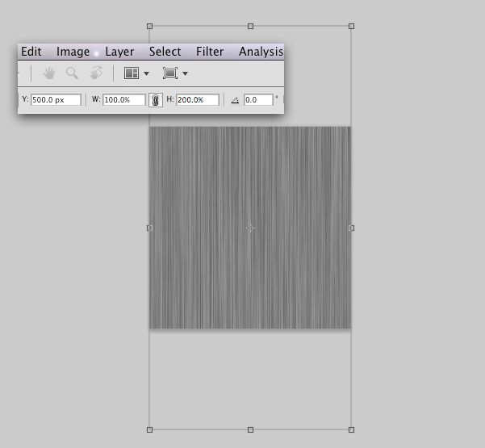This screenshot has height=448, width=485.
Task: Click the transform center reference point
Action: pyautogui.click(x=250, y=228)
